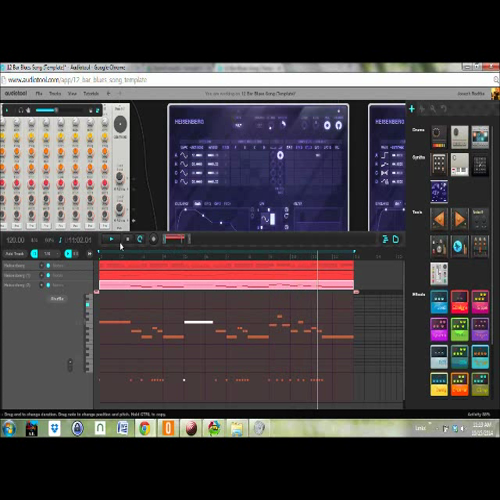Open the 1/16 grid size dropdown
The width and height of the screenshot is (500, 500).
tap(51, 254)
